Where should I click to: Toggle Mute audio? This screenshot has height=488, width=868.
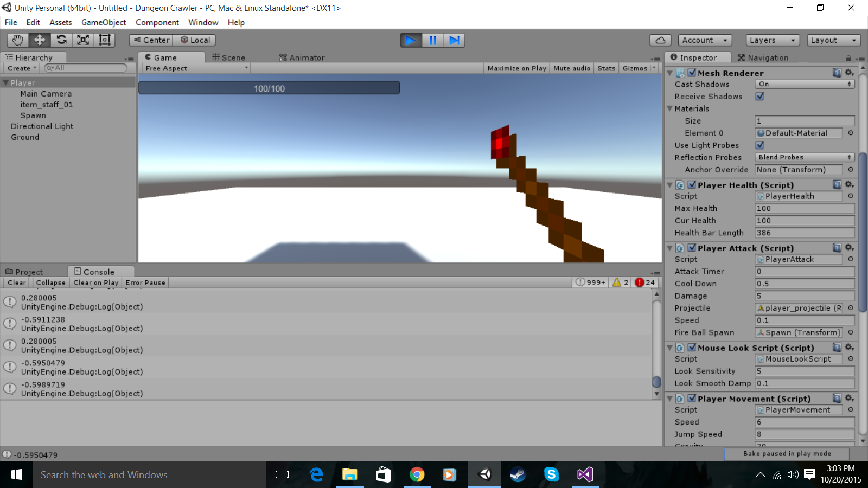[x=572, y=68]
